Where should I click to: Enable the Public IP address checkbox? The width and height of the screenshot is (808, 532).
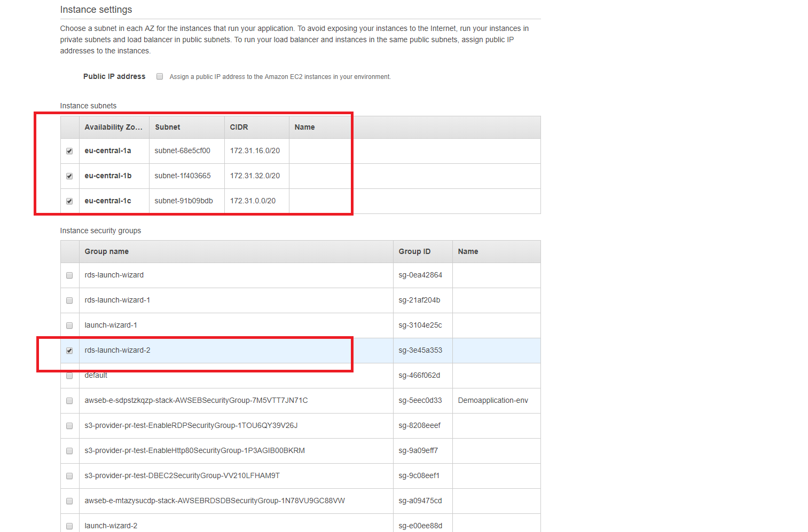(x=160, y=76)
